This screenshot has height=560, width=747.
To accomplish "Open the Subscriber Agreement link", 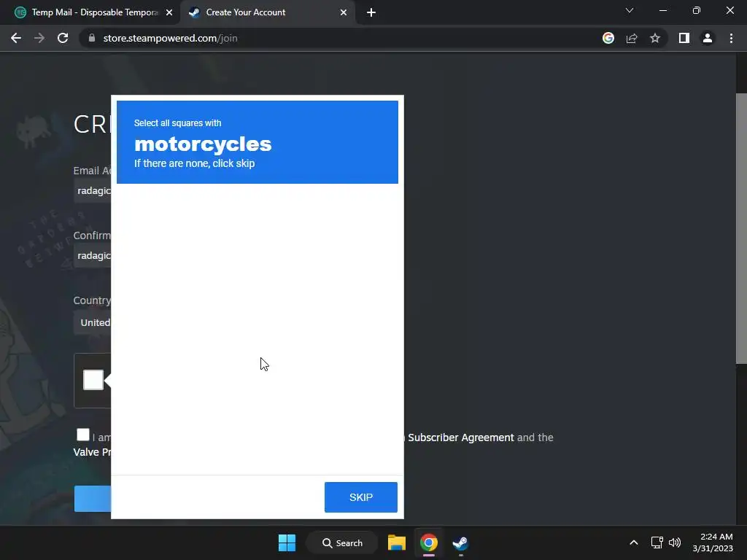I will (461, 437).
